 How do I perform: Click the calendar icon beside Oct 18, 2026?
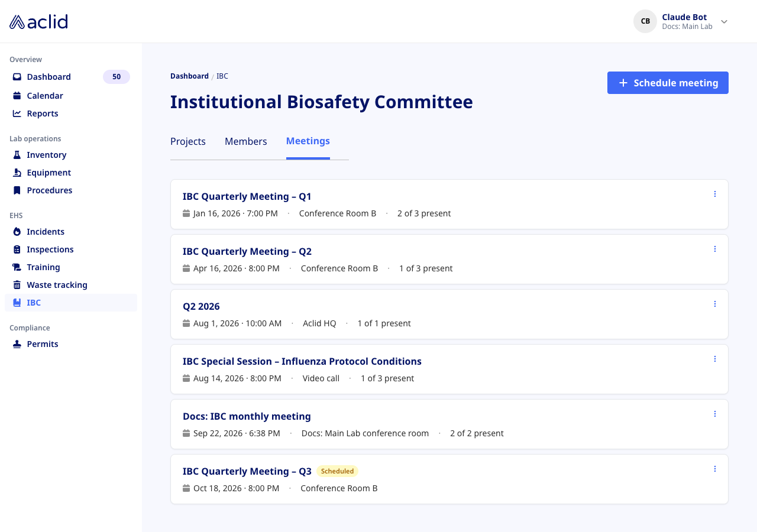(186, 488)
